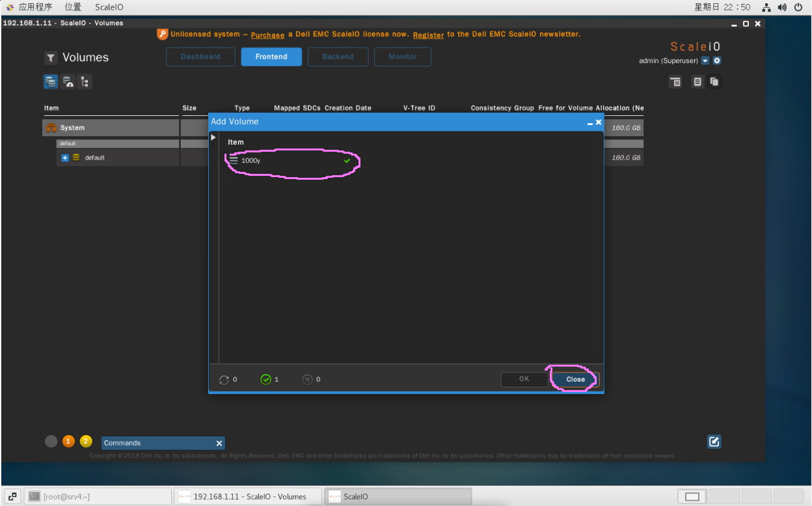This screenshot has width=812, height=506.
Task: Select the volumes stack view icon
Action: [51, 81]
